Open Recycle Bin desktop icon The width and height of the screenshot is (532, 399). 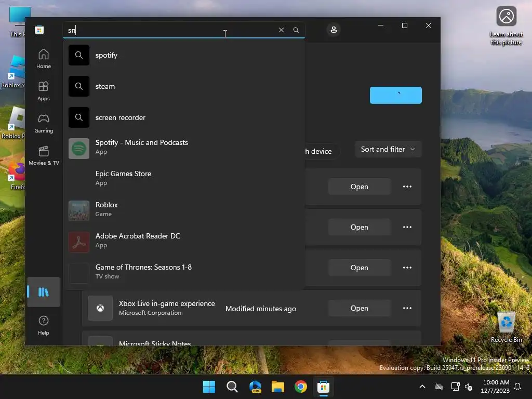point(506,327)
